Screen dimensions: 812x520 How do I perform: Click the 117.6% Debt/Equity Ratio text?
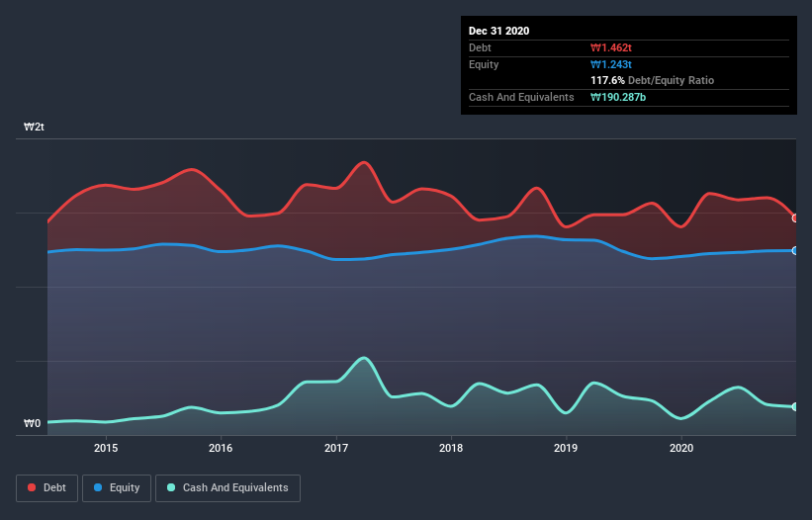coord(652,80)
